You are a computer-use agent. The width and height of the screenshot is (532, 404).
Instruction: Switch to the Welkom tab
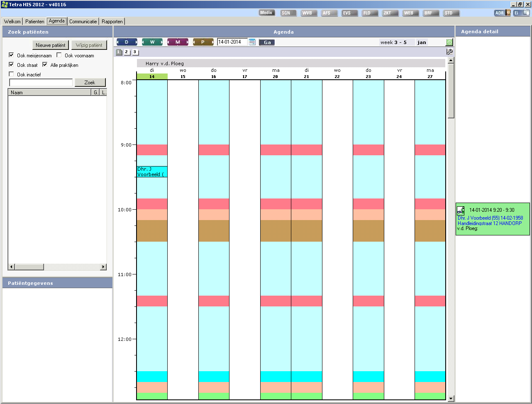(x=12, y=21)
